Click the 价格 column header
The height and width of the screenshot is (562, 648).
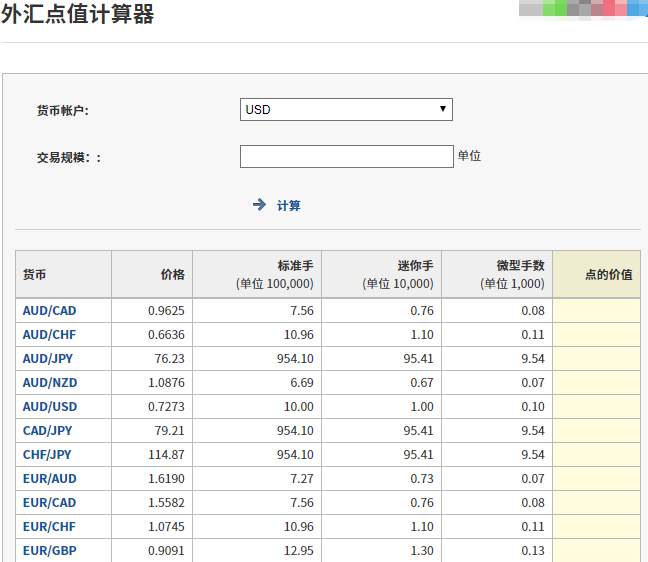(x=152, y=274)
